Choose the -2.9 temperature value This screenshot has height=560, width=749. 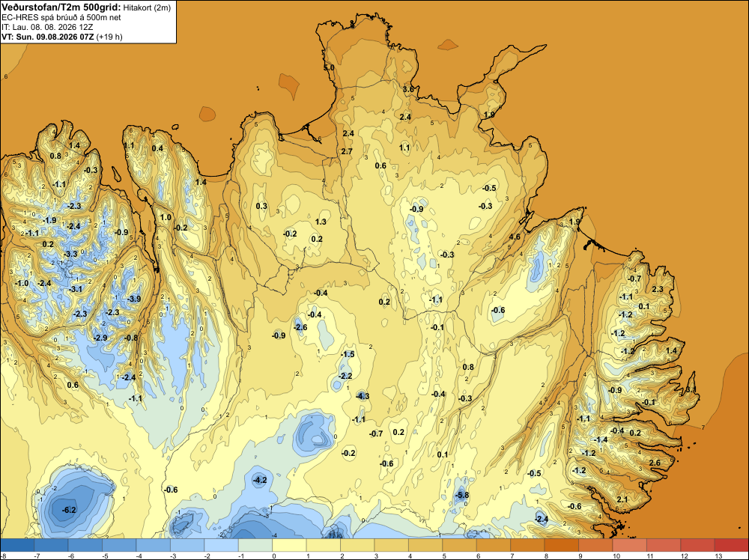coord(100,338)
